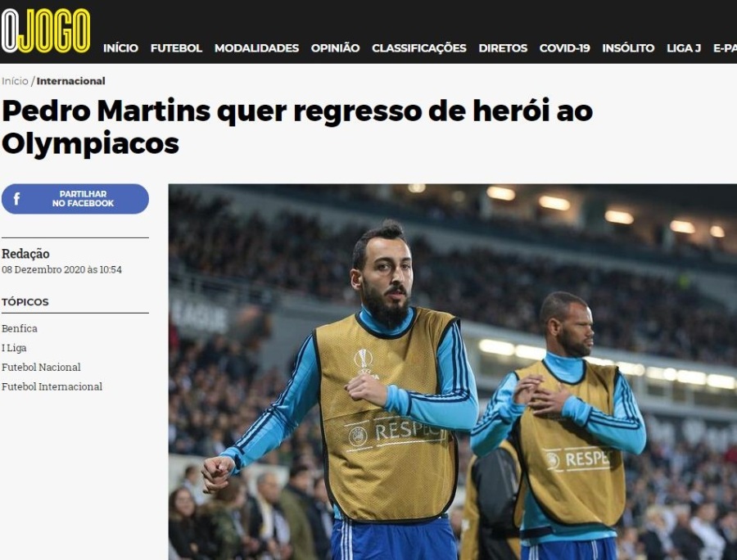Click the Redação author name

pyautogui.click(x=25, y=254)
